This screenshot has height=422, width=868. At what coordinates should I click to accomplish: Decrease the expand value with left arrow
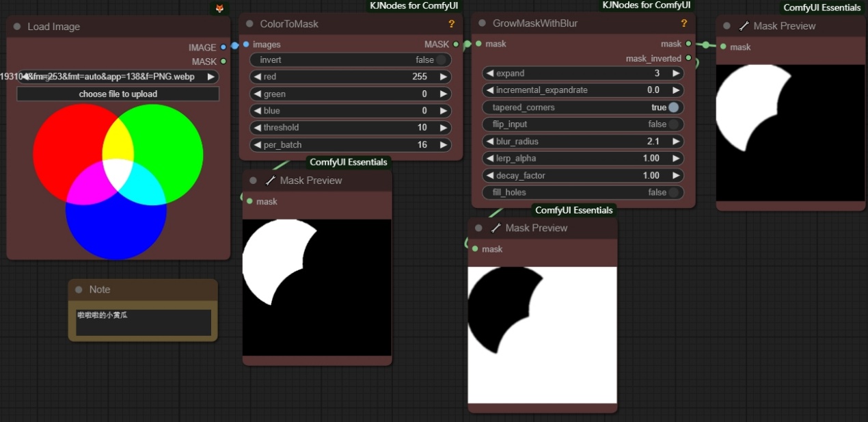tap(490, 73)
